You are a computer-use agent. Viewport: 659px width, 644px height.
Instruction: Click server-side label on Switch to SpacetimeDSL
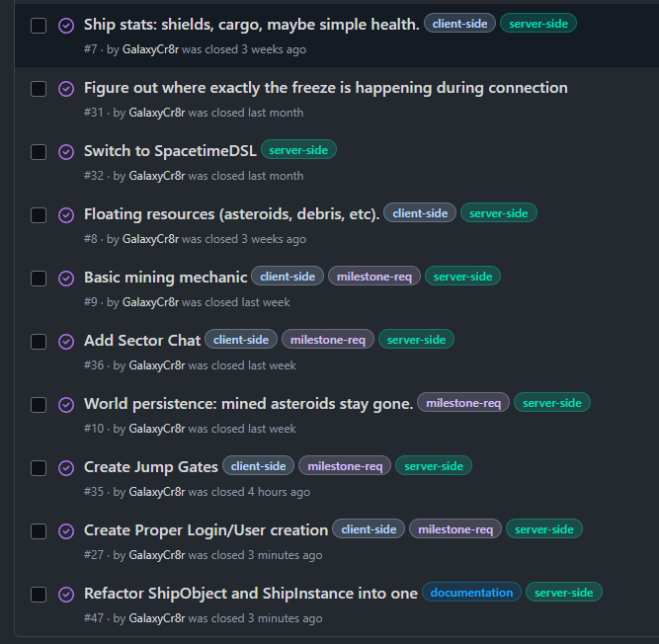[x=298, y=150]
